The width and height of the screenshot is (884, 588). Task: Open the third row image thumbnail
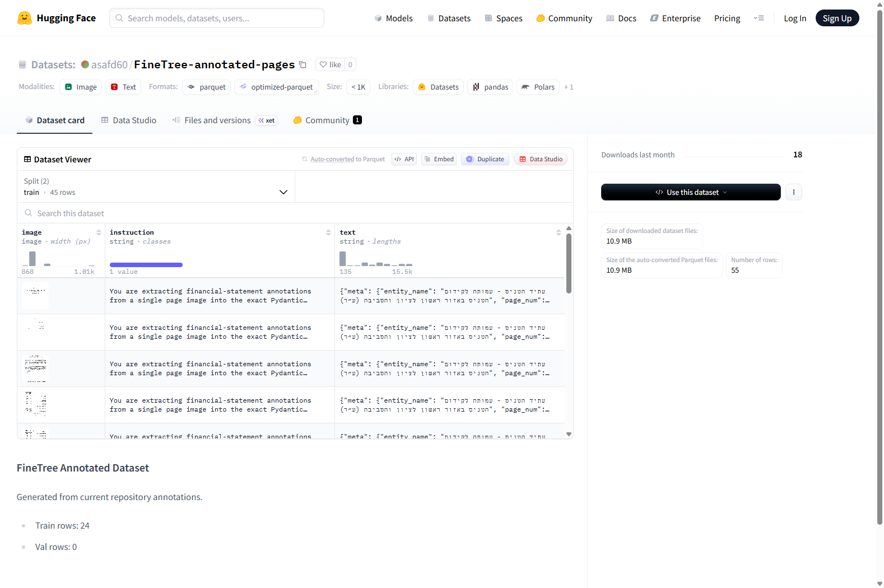[35, 368]
